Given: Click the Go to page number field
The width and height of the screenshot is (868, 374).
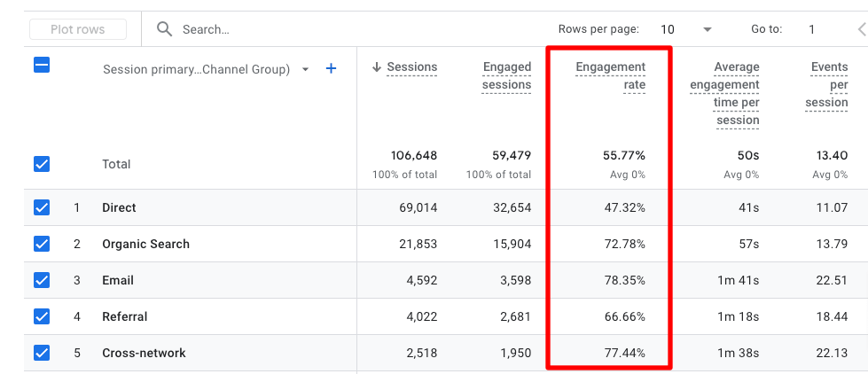Looking at the screenshot, I should tap(811, 29).
